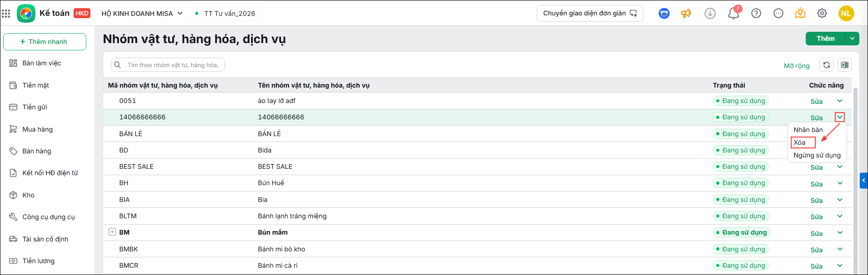The width and height of the screenshot is (868, 275).
Task: Click Sửa for the BM row
Action: (x=816, y=234)
